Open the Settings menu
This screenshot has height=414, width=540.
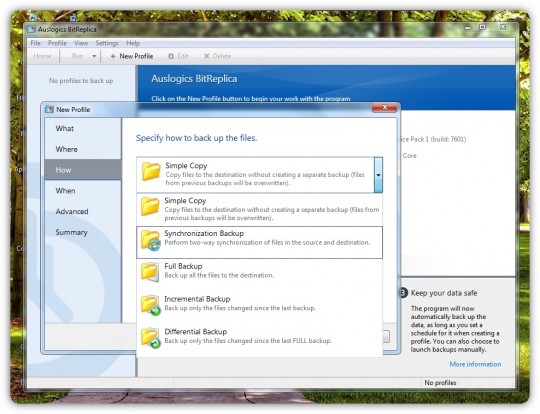tap(107, 43)
